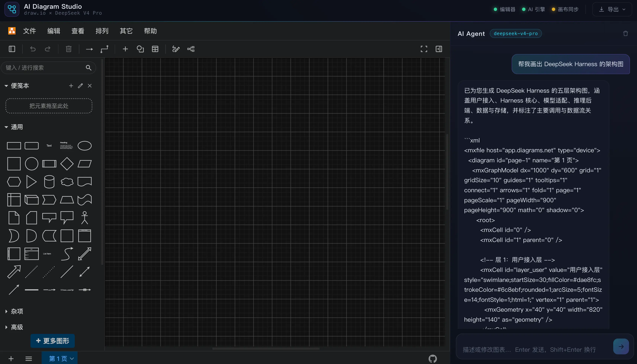Clear the AI Agent chat with trash icon

click(x=625, y=33)
